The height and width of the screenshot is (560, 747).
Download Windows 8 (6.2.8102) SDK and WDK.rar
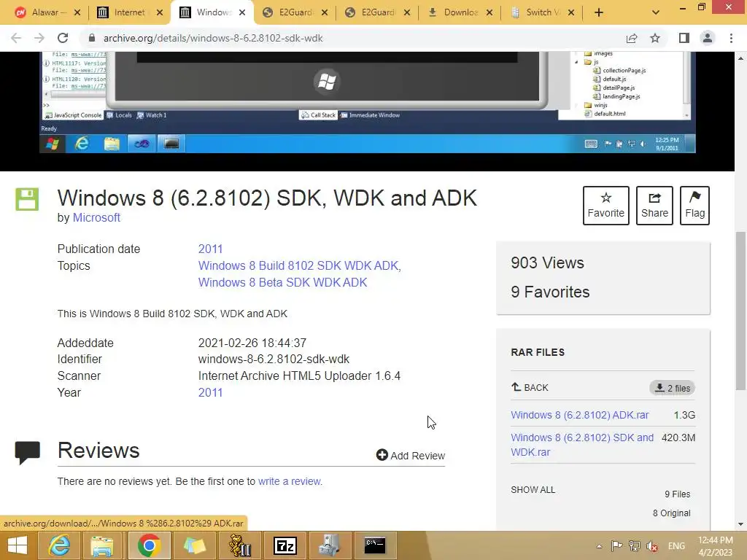pyautogui.click(x=582, y=445)
